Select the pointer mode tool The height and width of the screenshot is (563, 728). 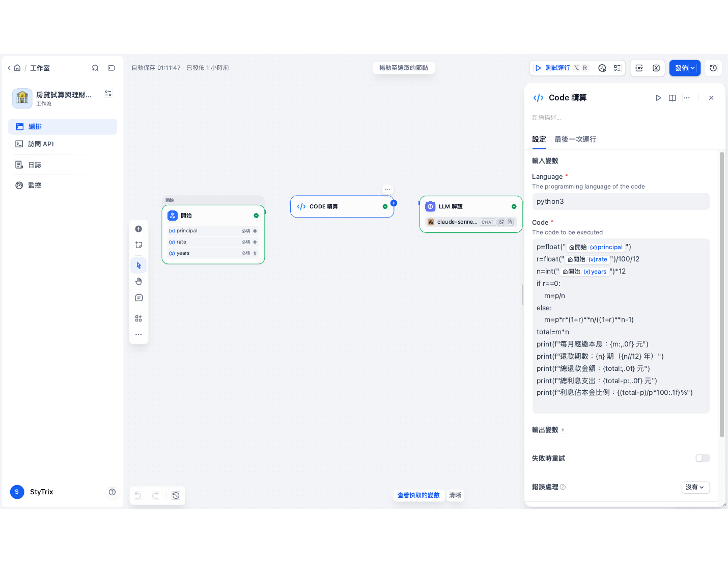(138, 265)
